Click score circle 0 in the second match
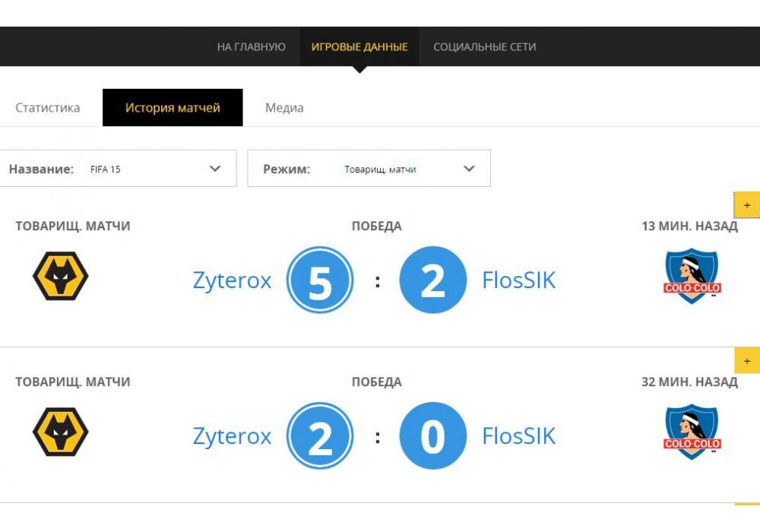Screen dimensions: 760x532 coord(432,436)
